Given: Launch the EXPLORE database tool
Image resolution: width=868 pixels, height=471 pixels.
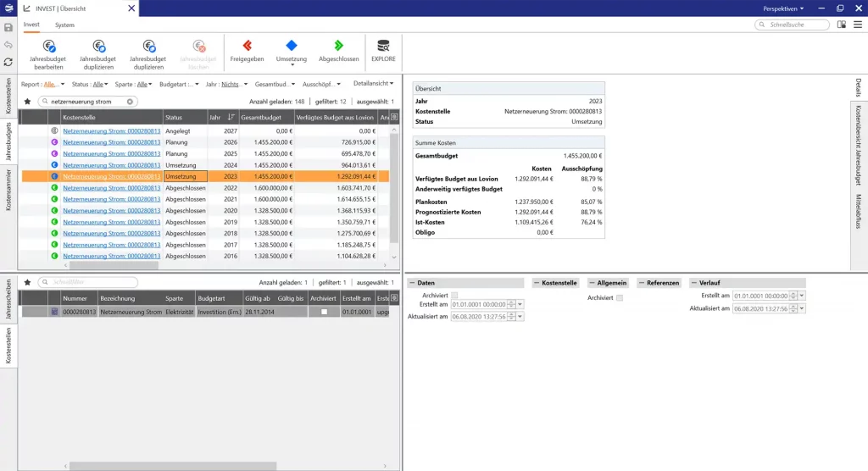Looking at the screenshot, I should [383, 46].
